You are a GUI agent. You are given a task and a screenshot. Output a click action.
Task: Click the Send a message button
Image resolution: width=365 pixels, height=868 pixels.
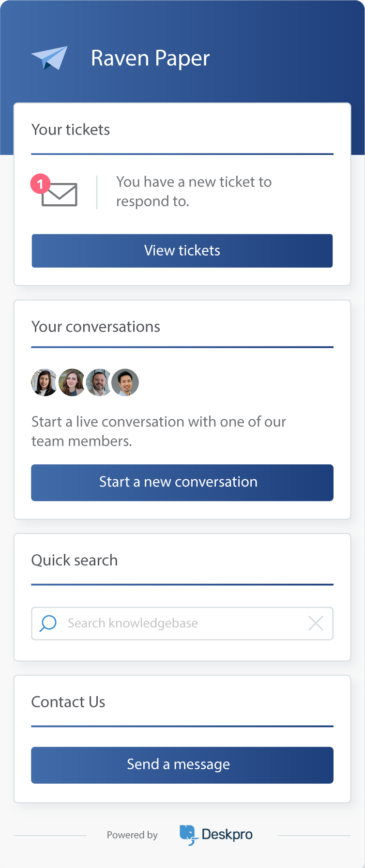pos(182,765)
